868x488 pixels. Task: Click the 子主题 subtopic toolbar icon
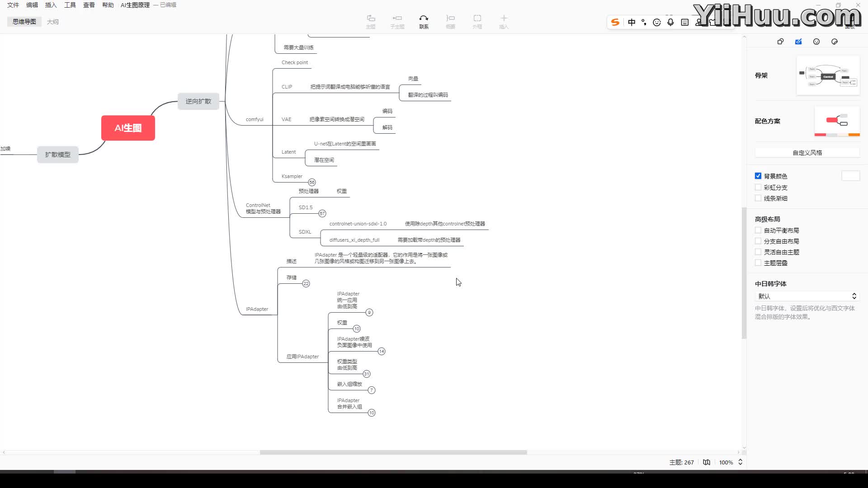pos(397,19)
